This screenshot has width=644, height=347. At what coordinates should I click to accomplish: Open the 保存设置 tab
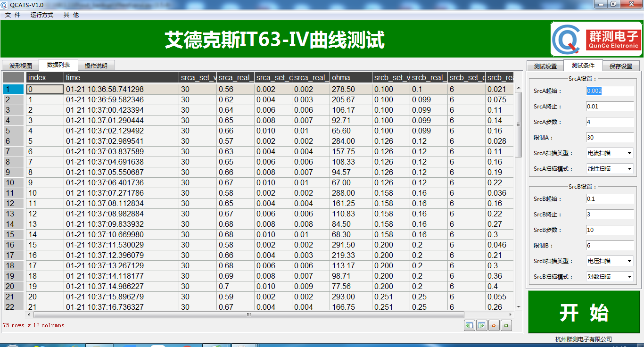point(621,66)
